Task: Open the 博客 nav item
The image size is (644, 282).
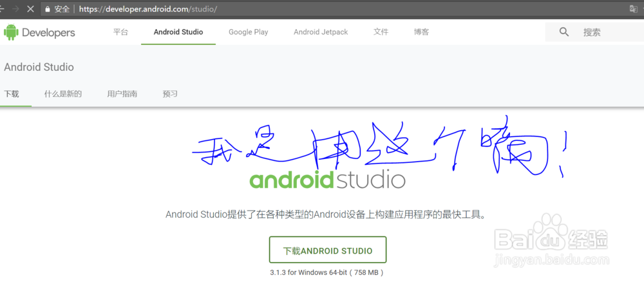Action: 421,32
